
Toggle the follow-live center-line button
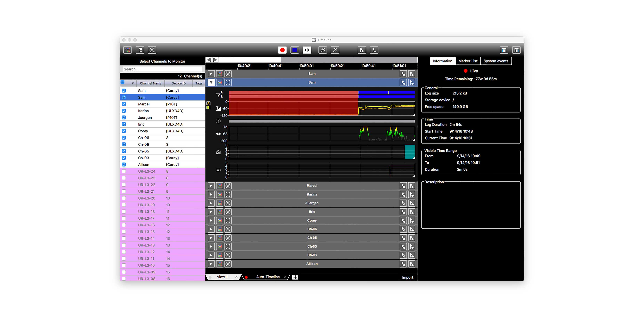307,50
